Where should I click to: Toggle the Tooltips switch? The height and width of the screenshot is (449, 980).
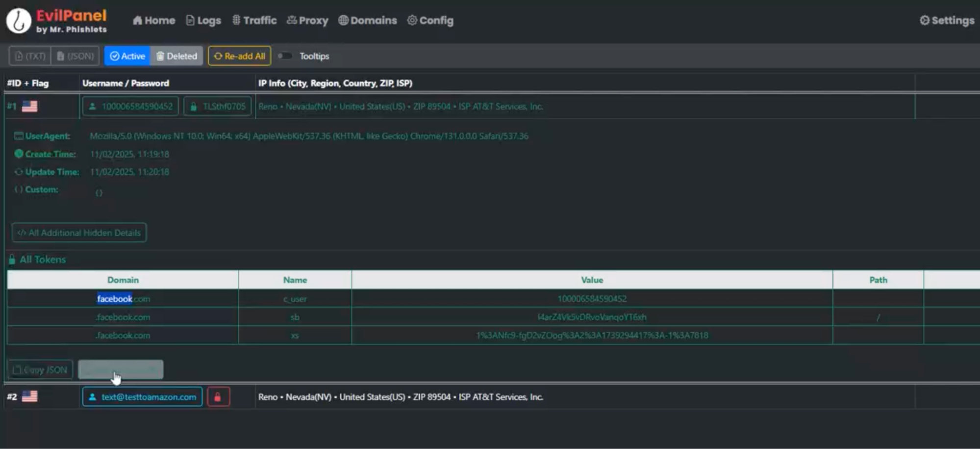[285, 56]
